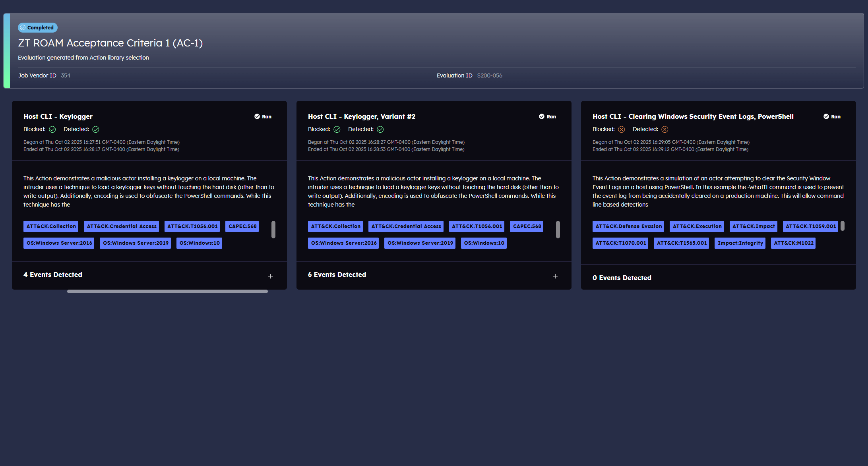Image resolution: width=868 pixels, height=466 pixels.
Task: Click tag list scrollbar on Keylogger card
Action: click(x=273, y=230)
